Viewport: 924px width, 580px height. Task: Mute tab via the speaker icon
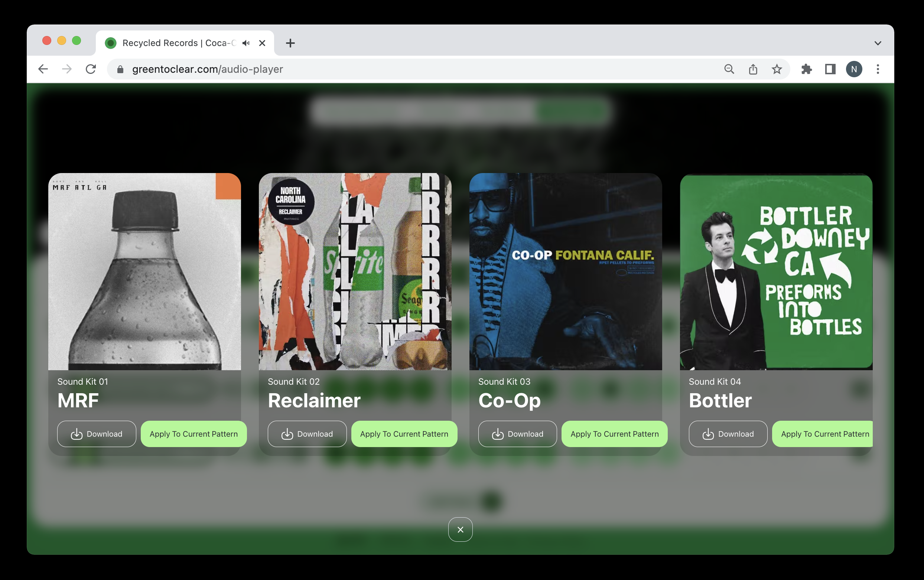246,43
